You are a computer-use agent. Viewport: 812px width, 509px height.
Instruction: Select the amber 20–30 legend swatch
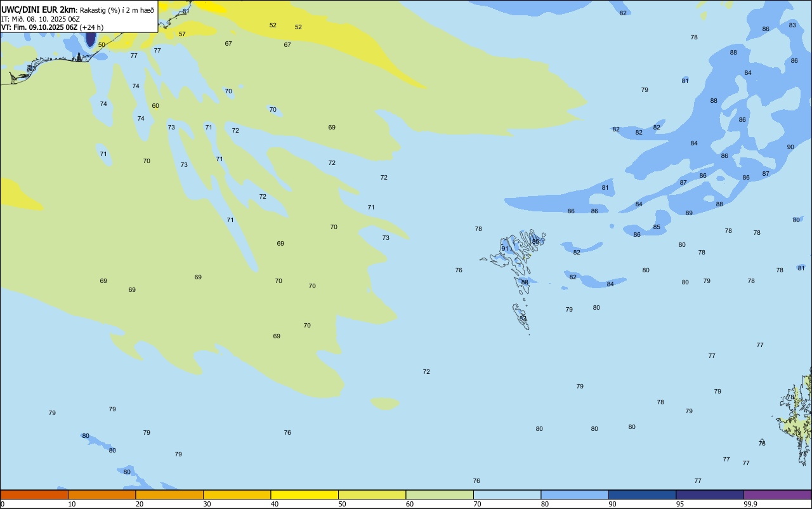coord(169,494)
